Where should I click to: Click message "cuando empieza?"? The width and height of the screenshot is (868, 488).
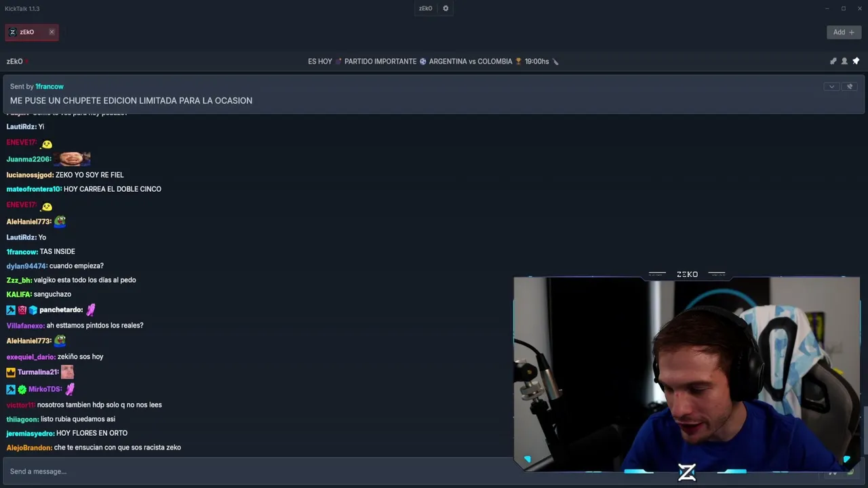(x=77, y=266)
